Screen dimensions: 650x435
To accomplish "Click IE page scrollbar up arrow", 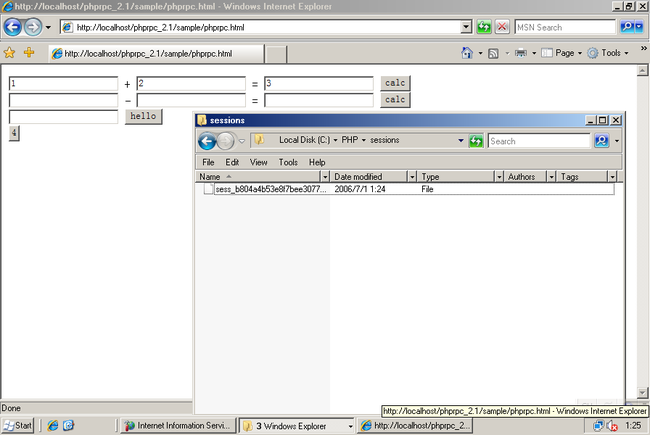I will 642,70.
